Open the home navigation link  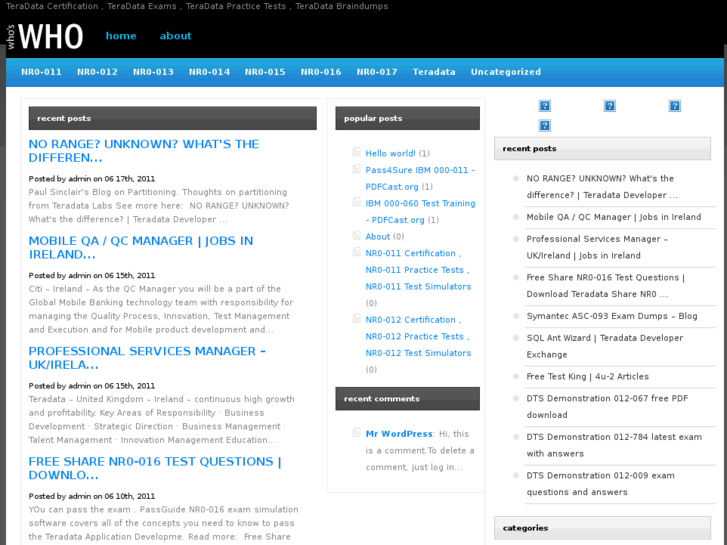pos(121,36)
